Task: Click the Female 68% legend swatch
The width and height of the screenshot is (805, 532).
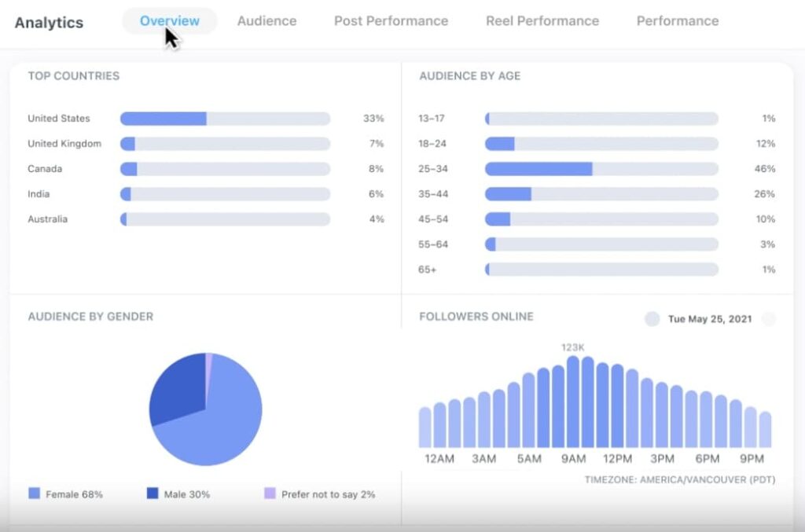Action: [34, 494]
